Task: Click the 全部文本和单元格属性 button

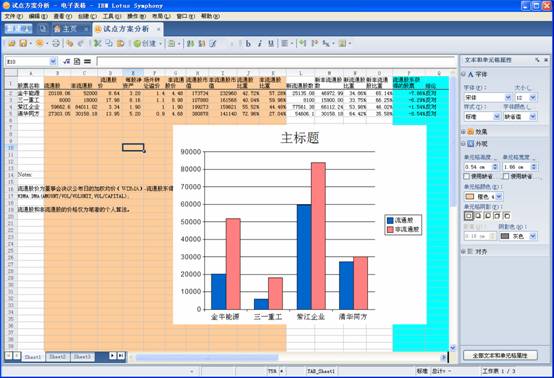Action: tap(500, 355)
